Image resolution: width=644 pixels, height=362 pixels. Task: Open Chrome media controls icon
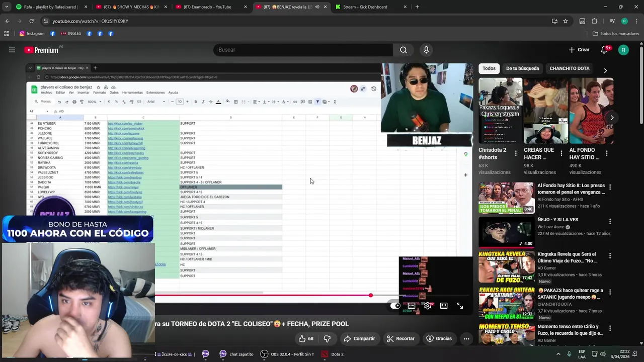[612, 21]
